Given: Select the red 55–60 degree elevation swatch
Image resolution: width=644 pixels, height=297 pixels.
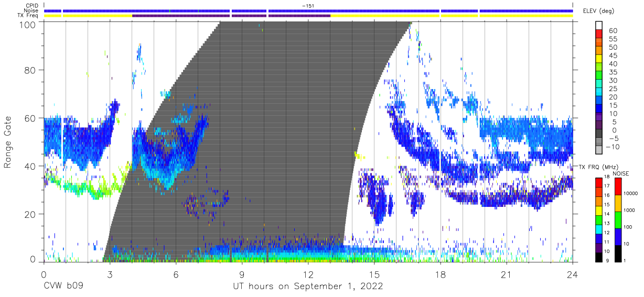Looking at the screenshot, I should coord(599,34).
